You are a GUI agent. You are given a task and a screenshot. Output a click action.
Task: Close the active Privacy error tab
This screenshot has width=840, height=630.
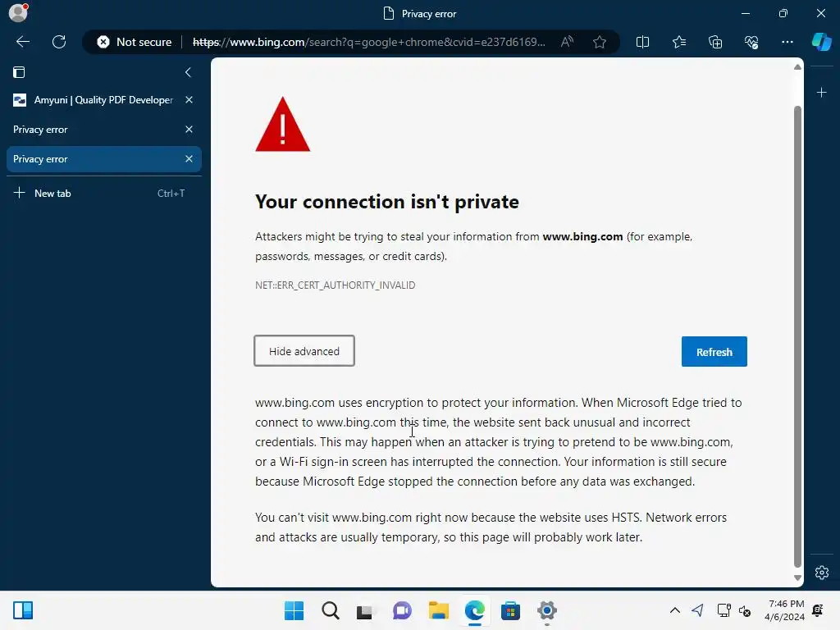pyautogui.click(x=189, y=158)
